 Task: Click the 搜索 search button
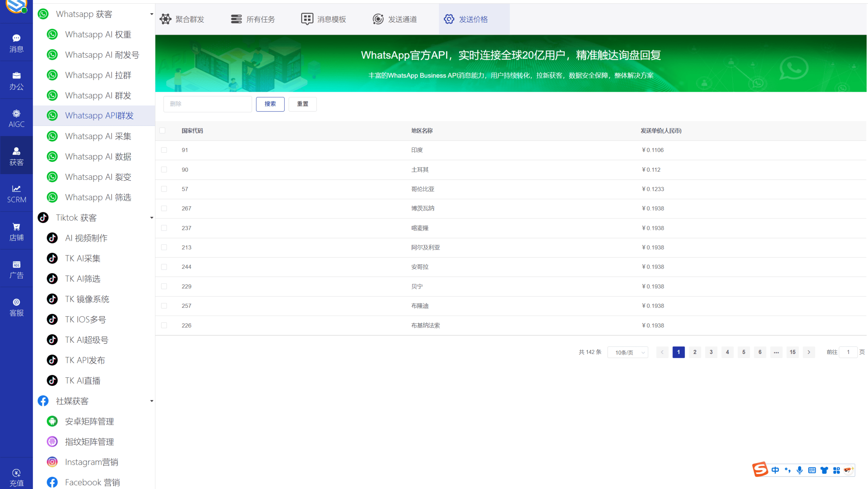[x=270, y=104]
